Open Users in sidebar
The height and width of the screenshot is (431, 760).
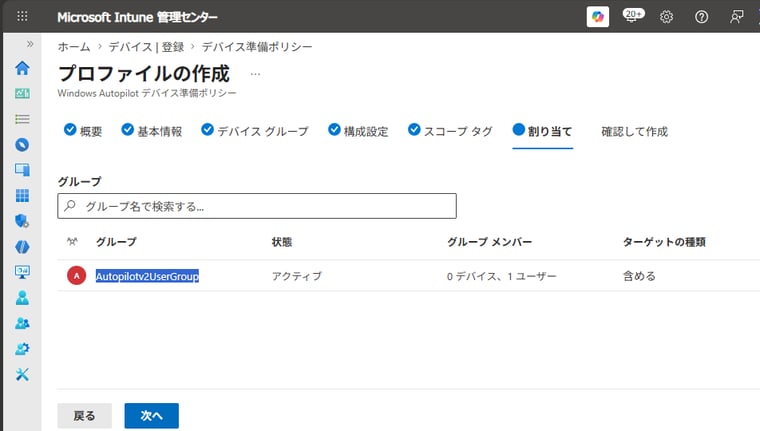(22, 298)
